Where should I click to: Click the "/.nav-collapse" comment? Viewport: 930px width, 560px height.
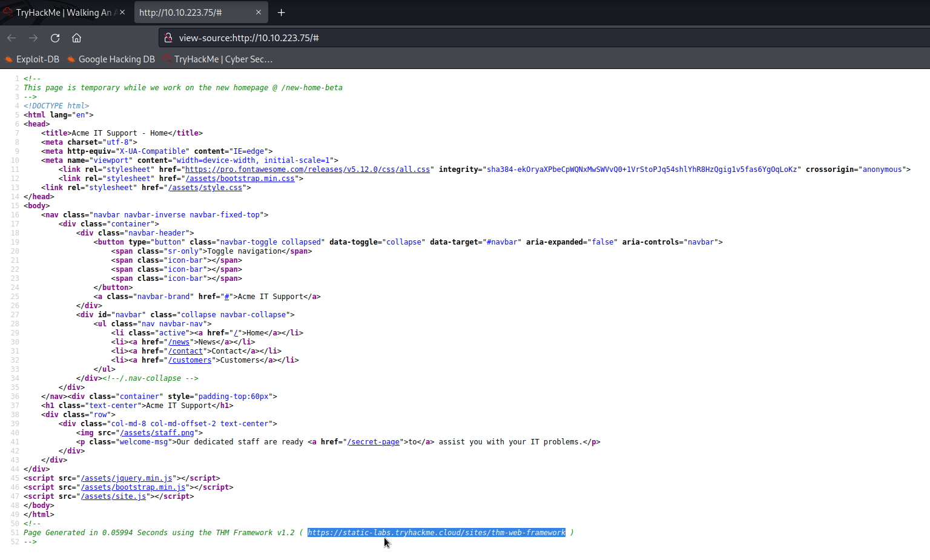[150, 378]
